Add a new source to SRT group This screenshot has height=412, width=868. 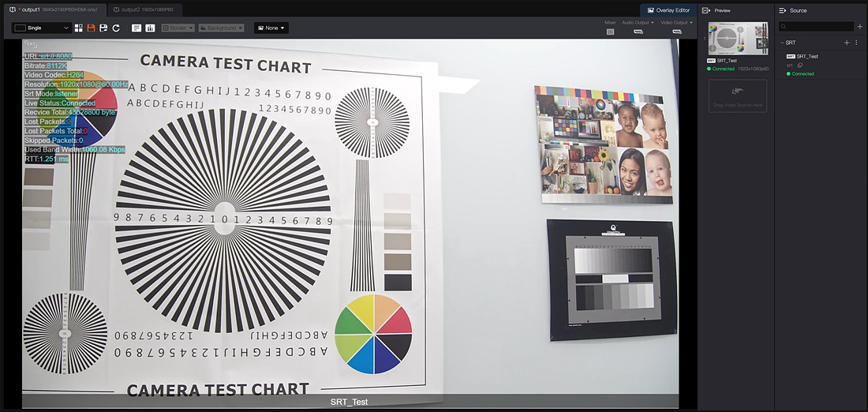(847, 43)
